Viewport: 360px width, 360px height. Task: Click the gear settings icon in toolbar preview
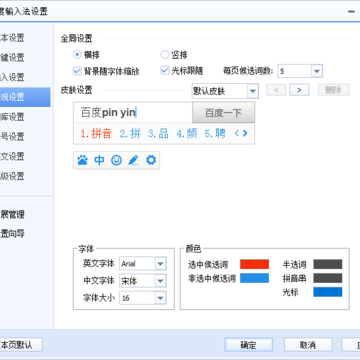tap(151, 161)
